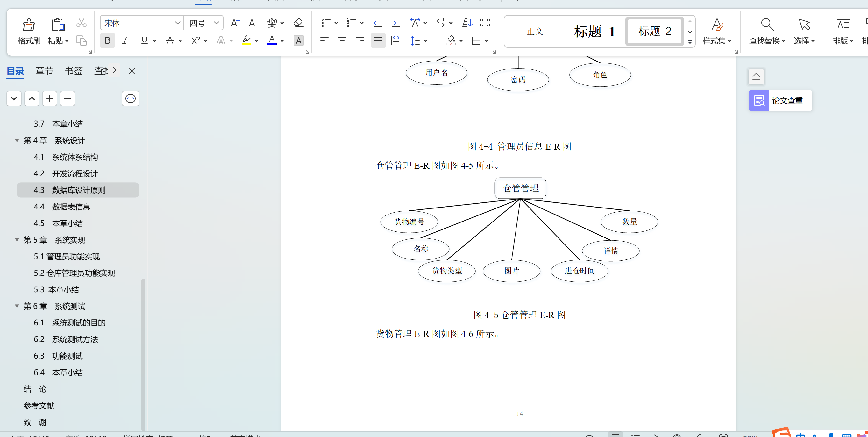
Task: Click the sort (排序) toolbar icon
Action: (x=466, y=23)
